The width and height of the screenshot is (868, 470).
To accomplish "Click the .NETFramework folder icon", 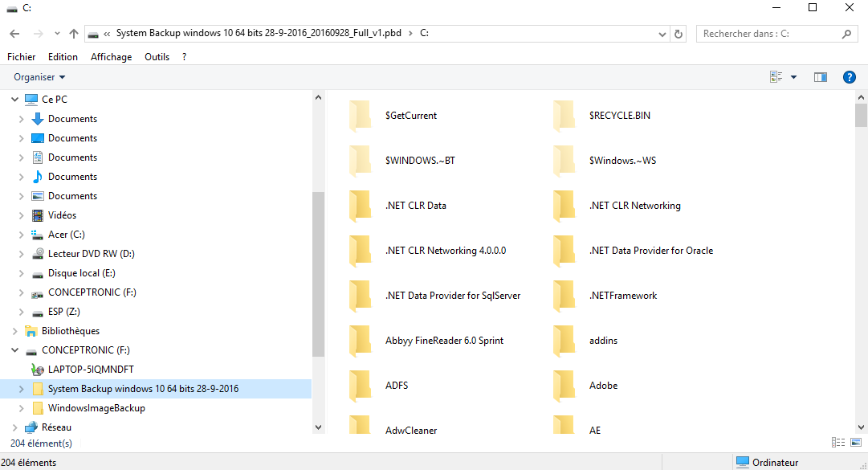I will click(x=564, y=296).
